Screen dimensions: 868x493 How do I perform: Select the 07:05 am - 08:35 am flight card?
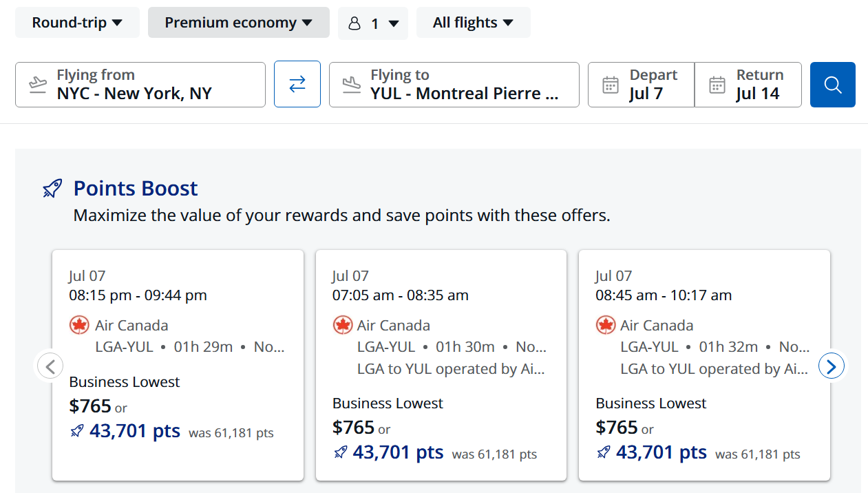(x=441, y=365)
